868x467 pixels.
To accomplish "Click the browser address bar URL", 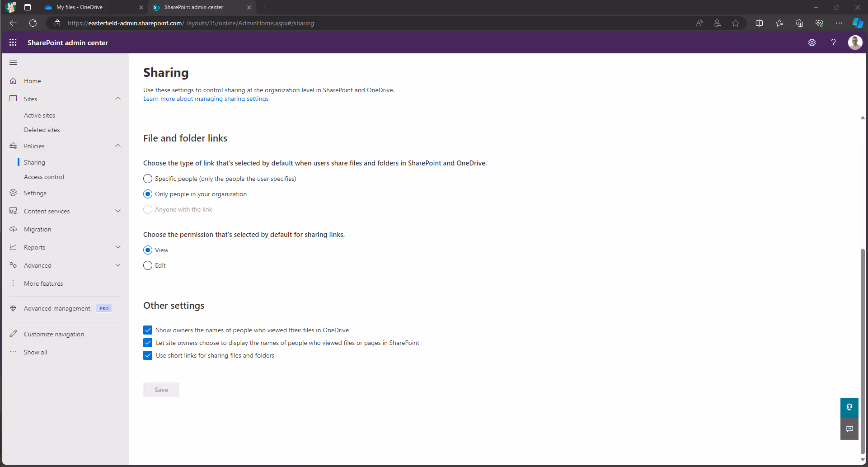I will [191, 23].
